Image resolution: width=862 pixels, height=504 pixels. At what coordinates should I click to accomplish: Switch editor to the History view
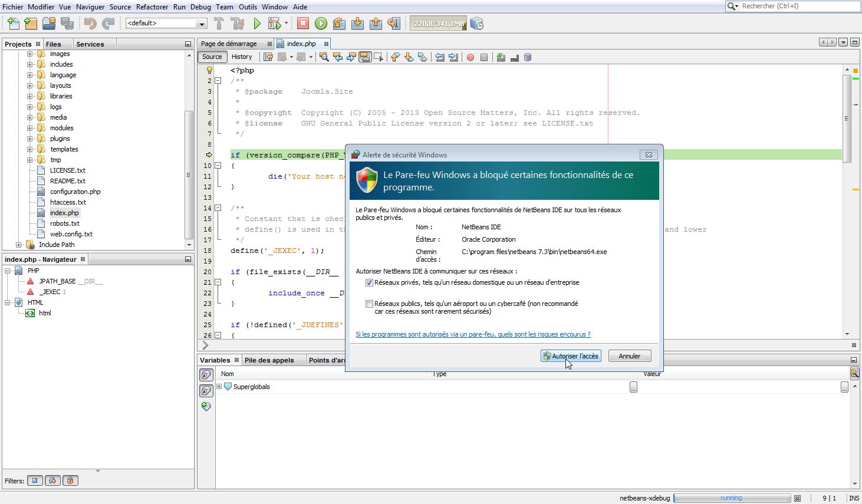click(x=242, y=57)
